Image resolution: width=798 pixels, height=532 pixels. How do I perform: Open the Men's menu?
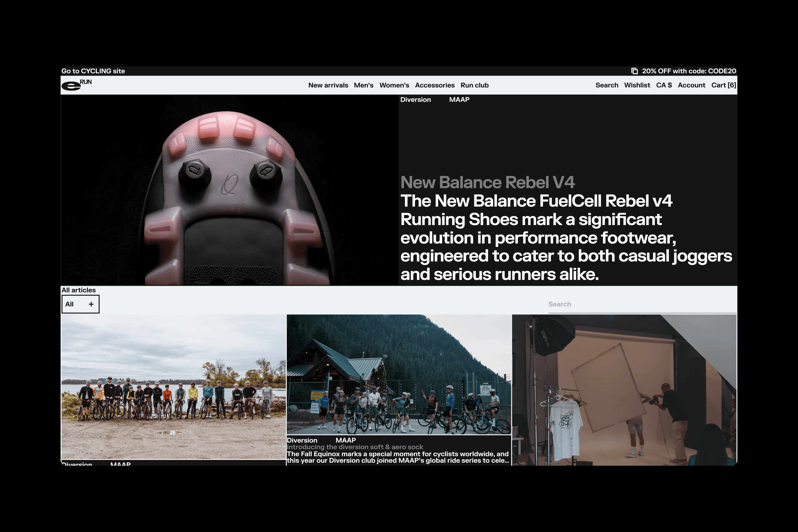tap(363, 85)
